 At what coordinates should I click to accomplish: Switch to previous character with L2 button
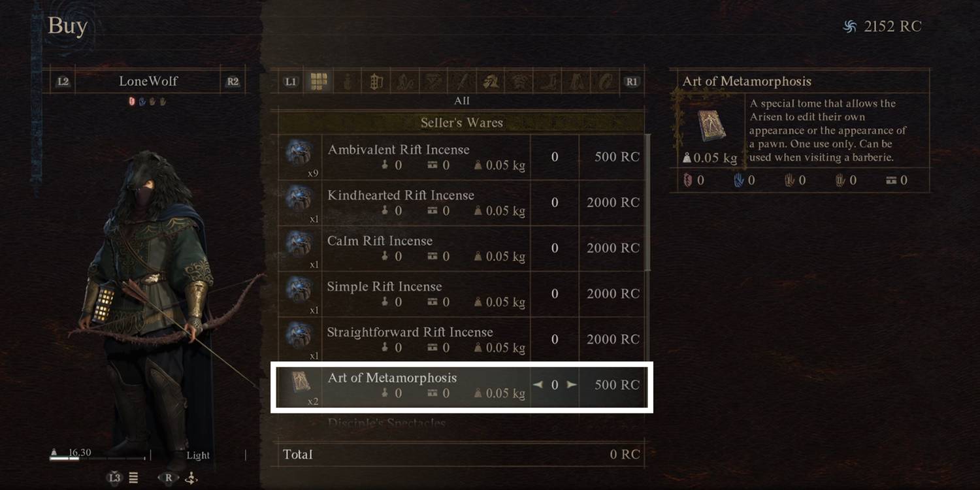[x=63, y=82]
